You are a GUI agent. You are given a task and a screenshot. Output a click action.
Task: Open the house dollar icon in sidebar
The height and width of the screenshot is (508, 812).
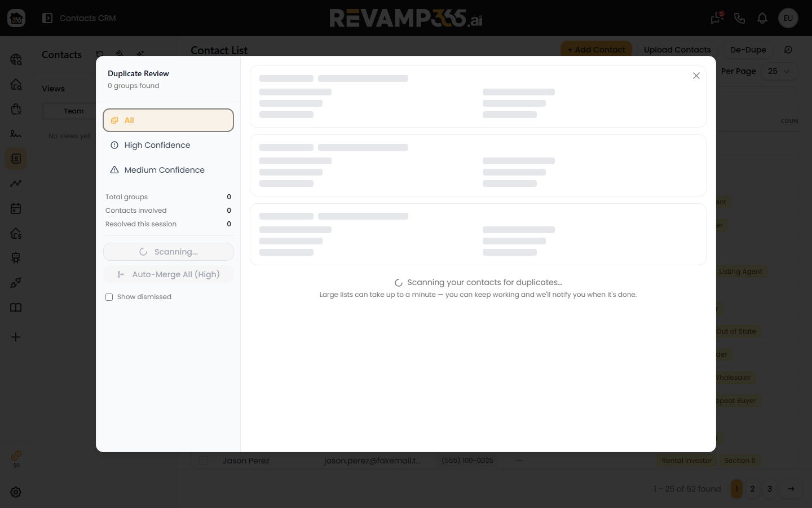click(16, 233)
